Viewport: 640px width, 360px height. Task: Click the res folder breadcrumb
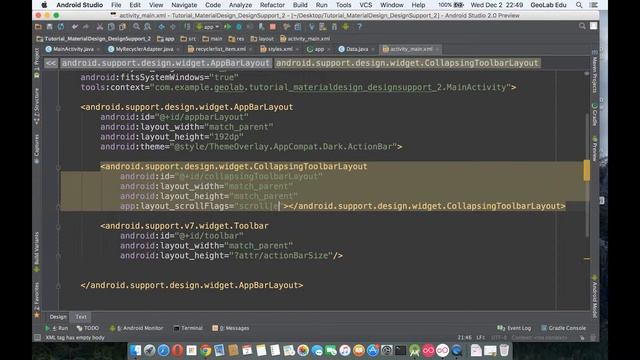tap(237, 39)
